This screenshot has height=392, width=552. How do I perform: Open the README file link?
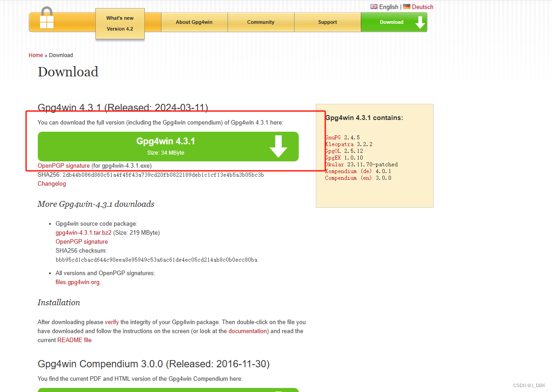(x=75, y=340)
